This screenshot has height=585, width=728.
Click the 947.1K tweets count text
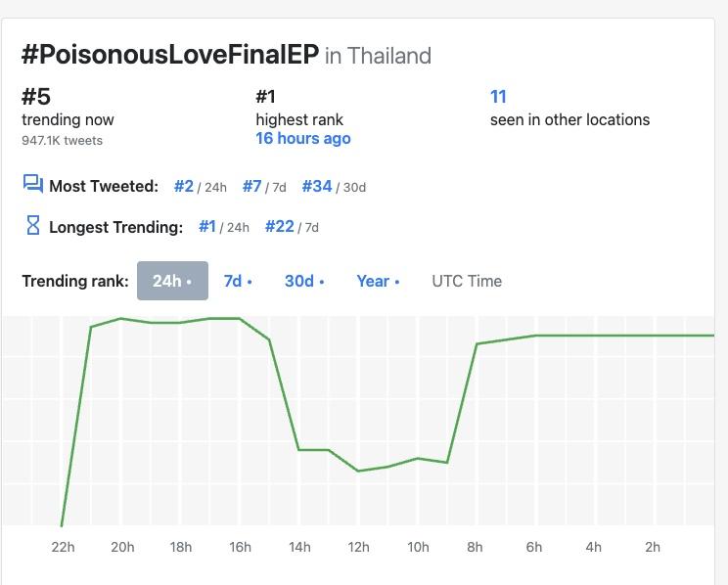coord(63,140)
